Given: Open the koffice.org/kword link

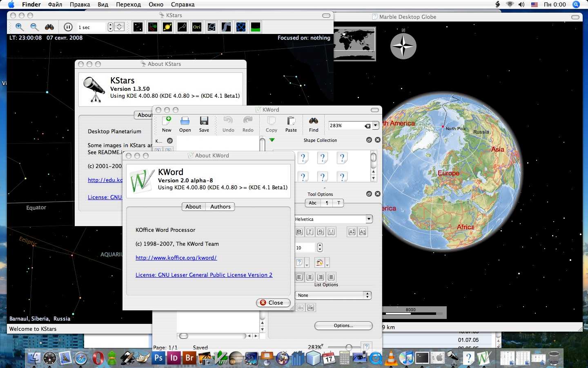Looking at the screenshot, I should pos(176,258).
